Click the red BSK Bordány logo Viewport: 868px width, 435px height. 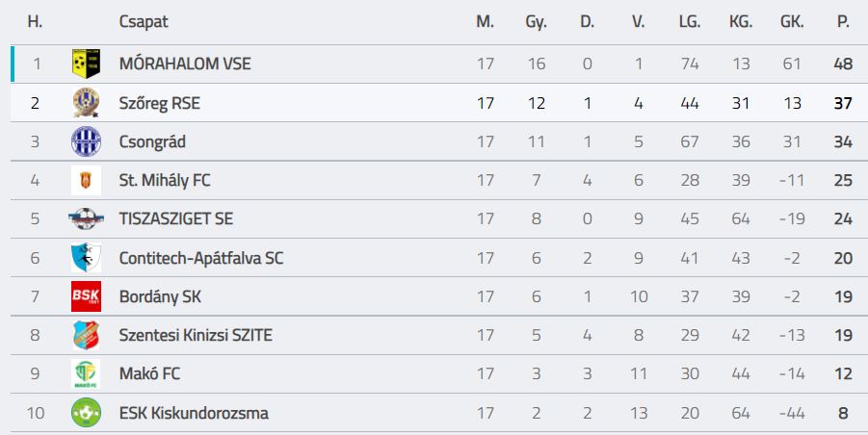pos(86,296)
